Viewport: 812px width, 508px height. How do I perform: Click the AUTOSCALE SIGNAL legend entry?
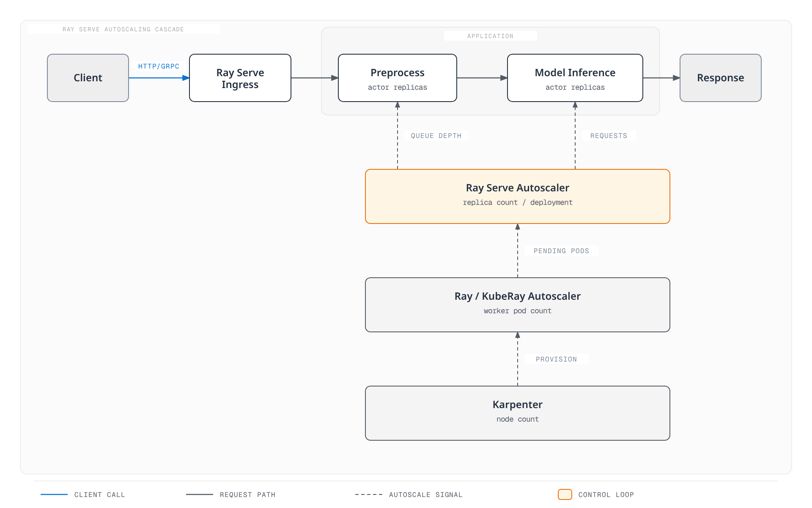tap(409, 494)
